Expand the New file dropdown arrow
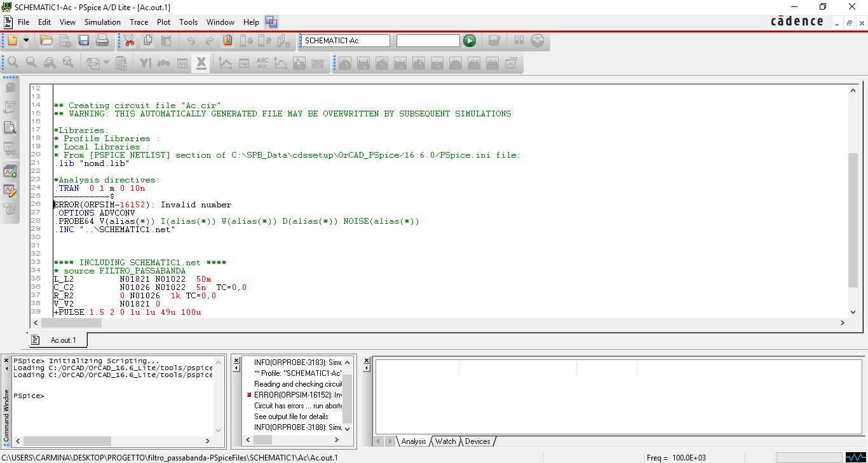The height and width of the screenshot is (463, 868). 26,41
